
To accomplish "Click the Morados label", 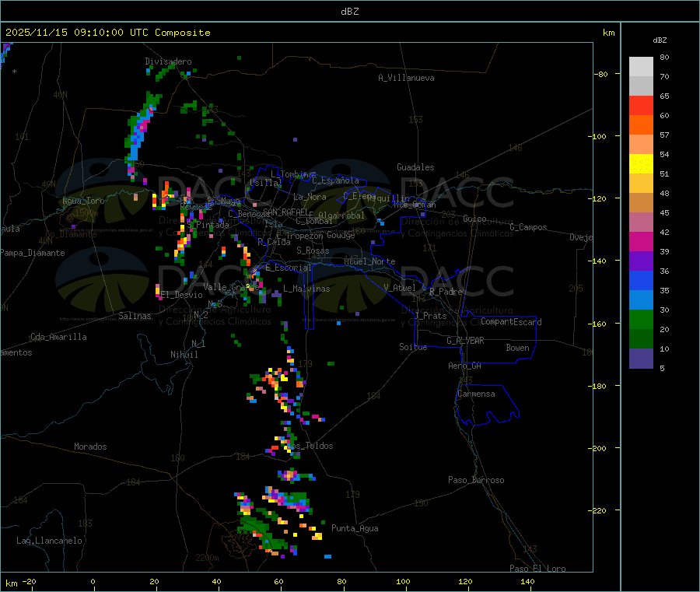I will coord(91,447).
